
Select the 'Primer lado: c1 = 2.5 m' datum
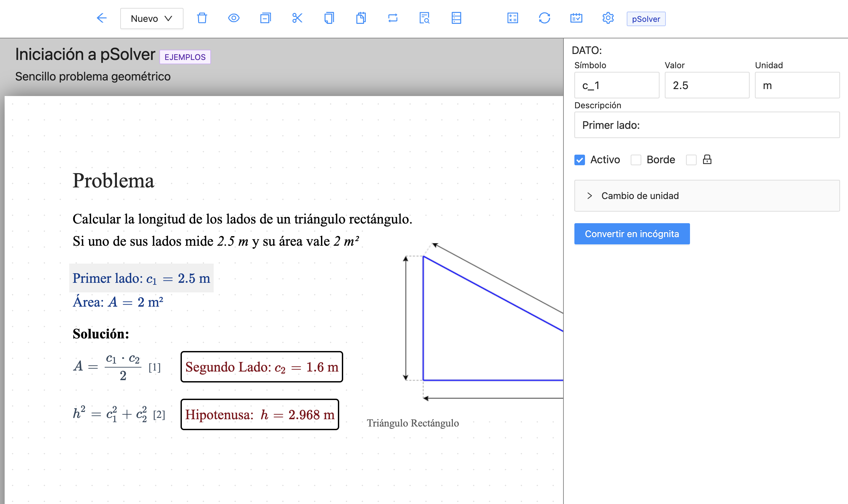pos(141,278)
